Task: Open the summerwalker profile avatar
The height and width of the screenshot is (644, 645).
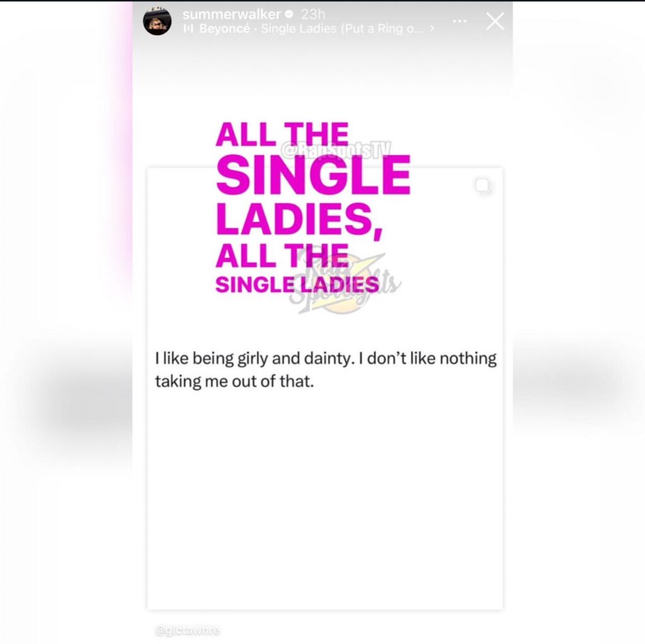Action: (157, 21)
